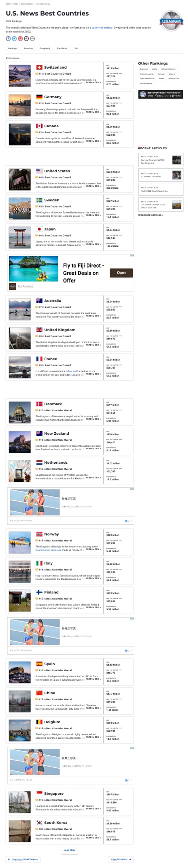This screenshot has width=188, height=868.
Task: Open the Population tab
Action: pyautogui.click(x=62, y=49)
